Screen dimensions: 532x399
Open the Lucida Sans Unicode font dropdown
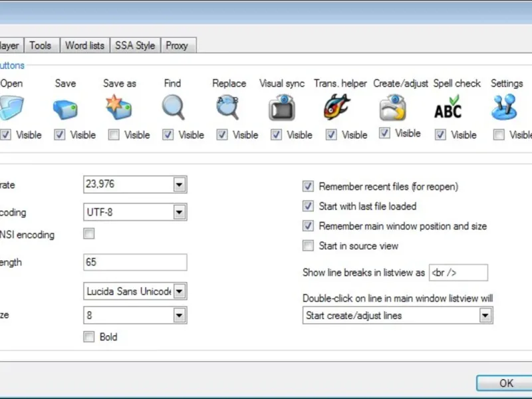coord(180,291)
